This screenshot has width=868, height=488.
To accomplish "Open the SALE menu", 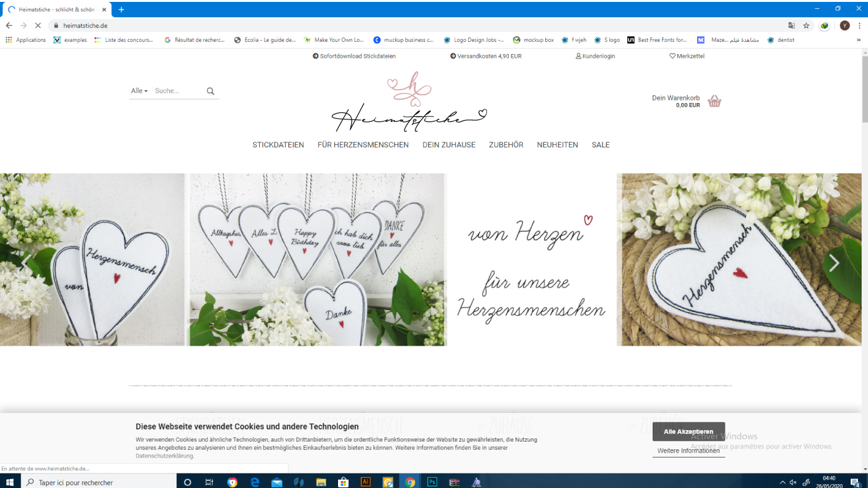I will point(600,145).
